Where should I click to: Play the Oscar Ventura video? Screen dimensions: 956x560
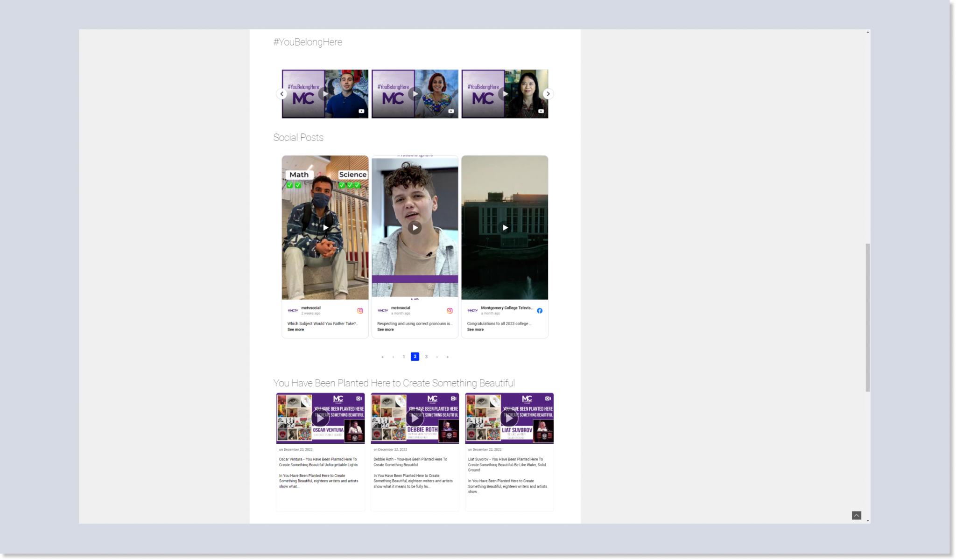point(320,418)
